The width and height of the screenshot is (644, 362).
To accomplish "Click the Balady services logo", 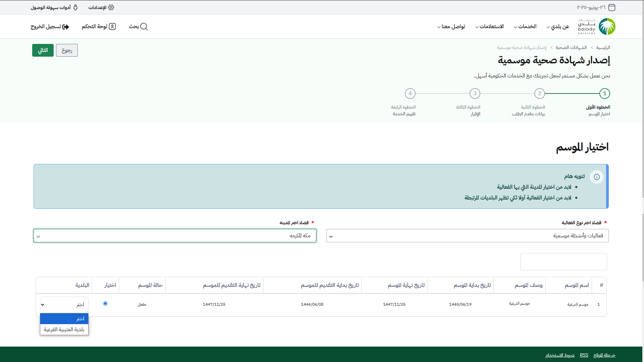I will (x=597, y=26).
